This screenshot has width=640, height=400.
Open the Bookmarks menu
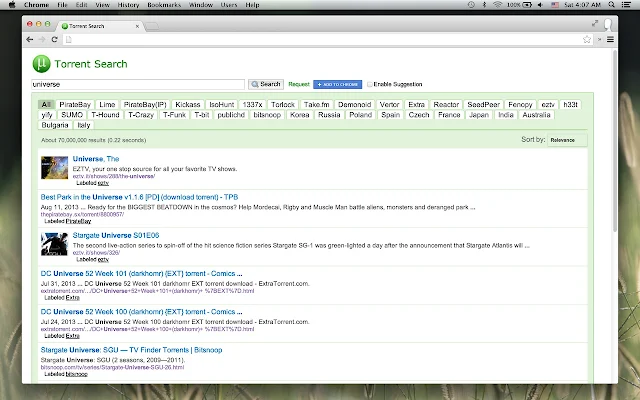[x=164, y=5]
